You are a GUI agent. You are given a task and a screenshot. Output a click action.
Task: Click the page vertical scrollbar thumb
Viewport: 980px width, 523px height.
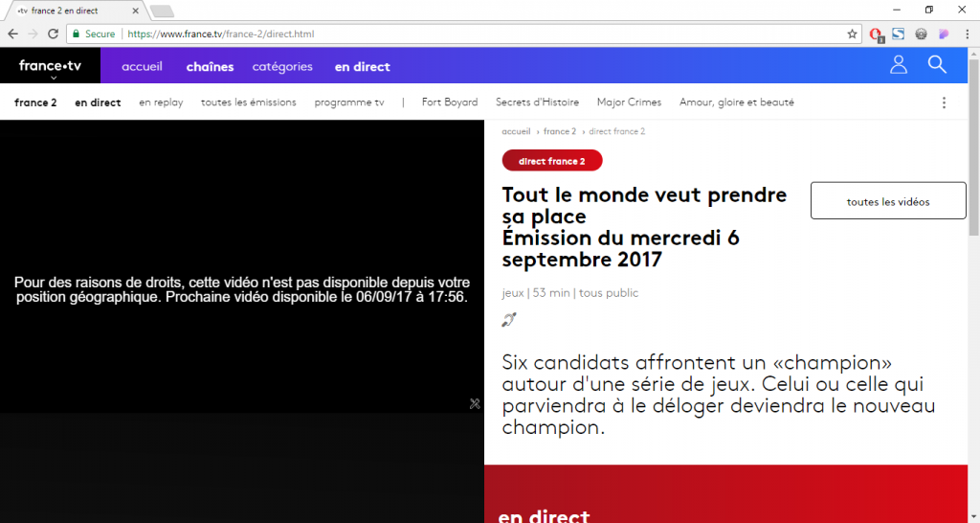click(973, 148)
